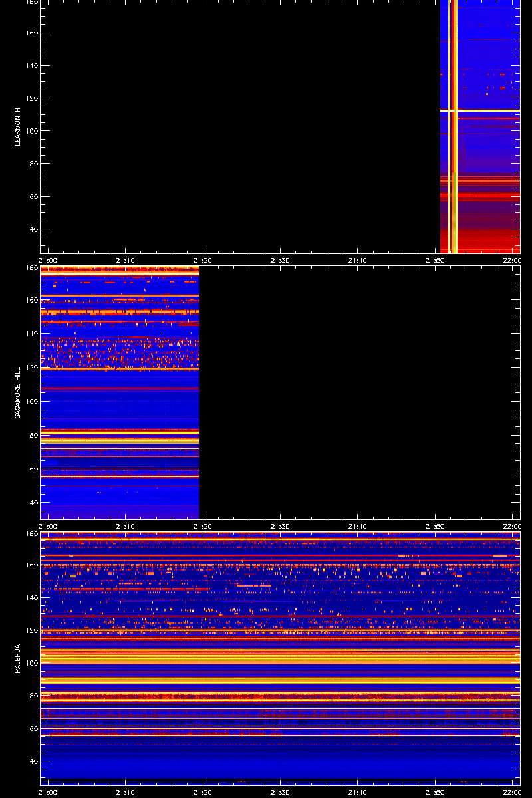Click the 21:40 time label under Learmonth plot

[x=357, y=261]
